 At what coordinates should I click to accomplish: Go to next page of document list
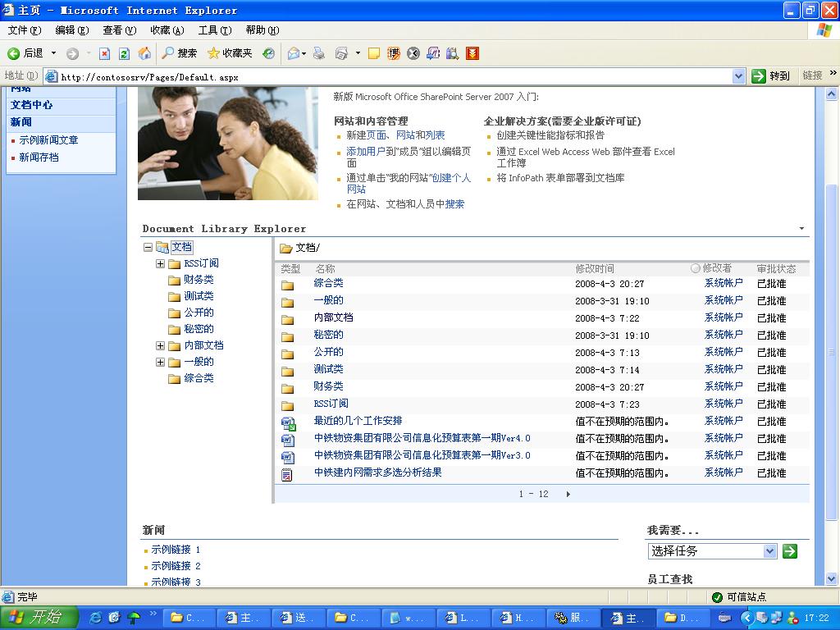point(568,494)
